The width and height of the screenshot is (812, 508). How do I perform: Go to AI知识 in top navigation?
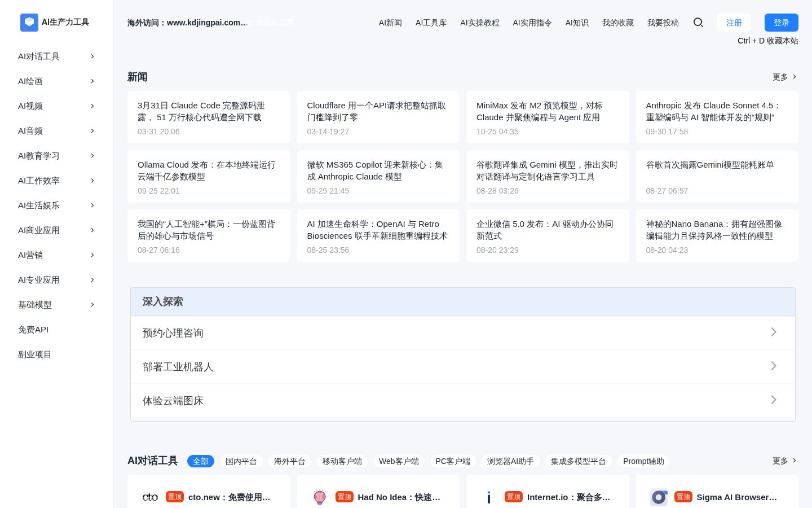(577, 23)
